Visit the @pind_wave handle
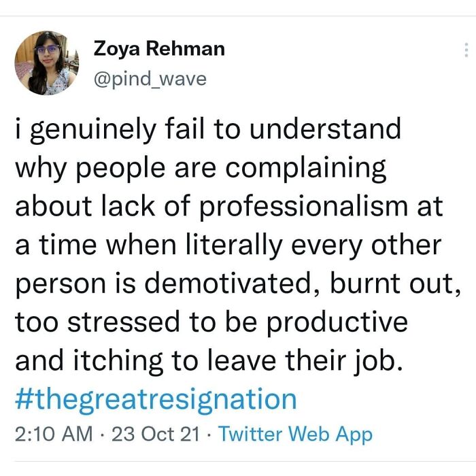The image size is (476, 476). coord(150,79)
